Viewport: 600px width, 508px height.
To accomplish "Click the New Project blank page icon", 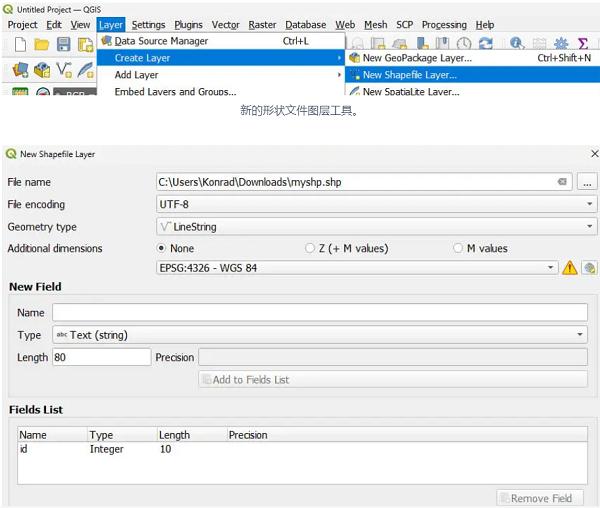I will [20, 44].
